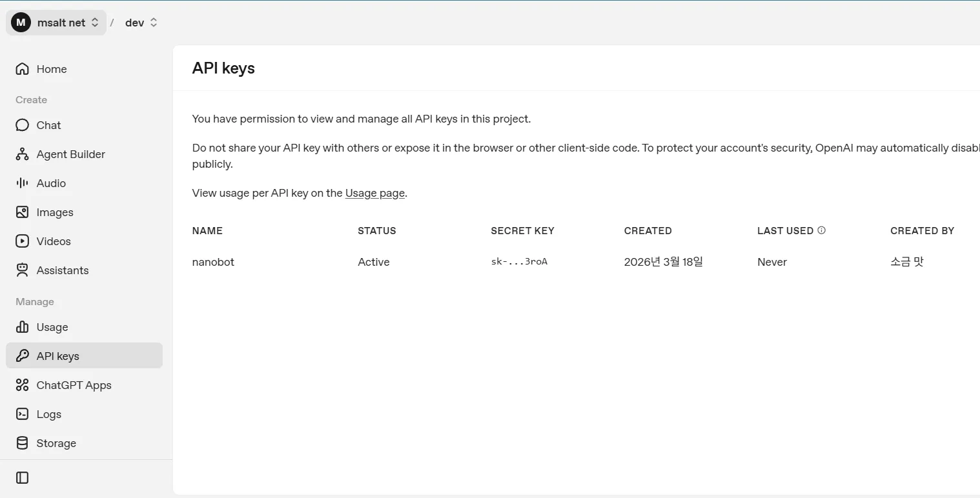
Task: Select the nanobot API key row name
Action: pyautogui.click(x=213, y=262)
